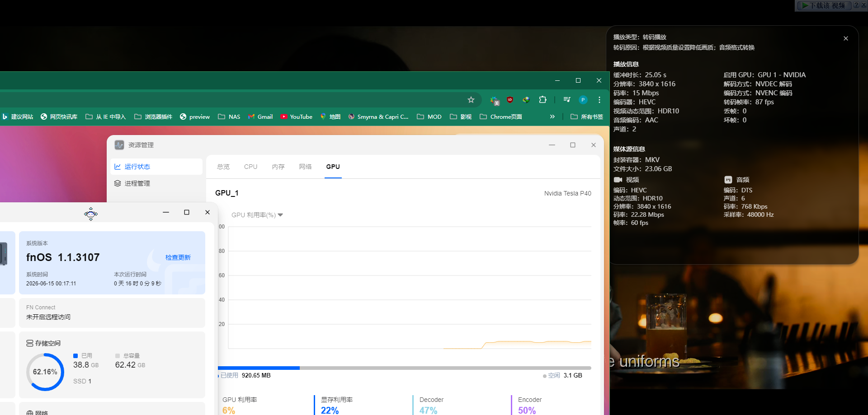
Task: Click the storage usage ring showing 62.16%
Action: (x=45, y=372)
